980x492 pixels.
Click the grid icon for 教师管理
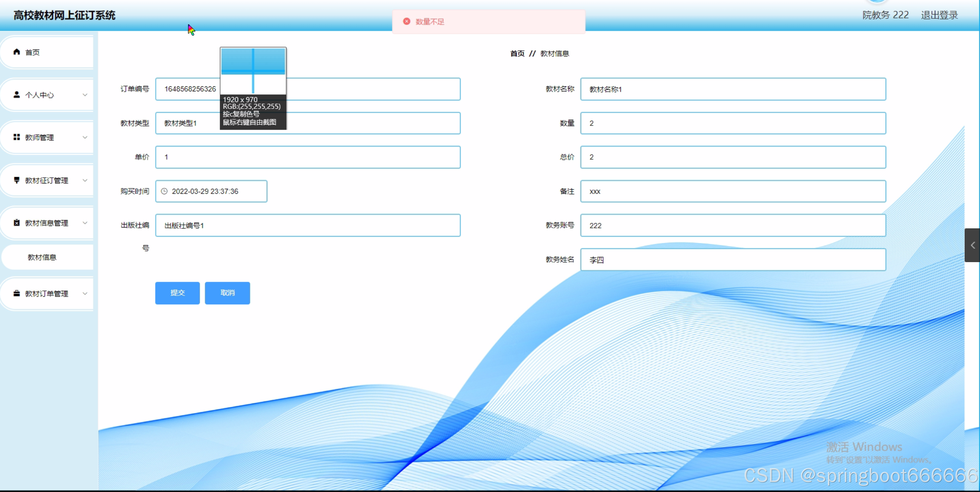tap(17, 137)
